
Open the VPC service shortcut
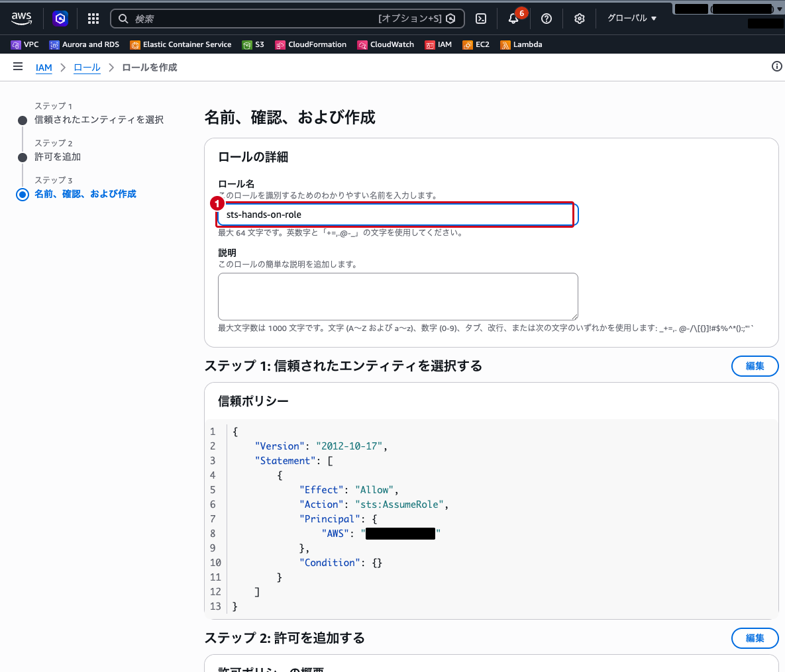click(25, 44)
